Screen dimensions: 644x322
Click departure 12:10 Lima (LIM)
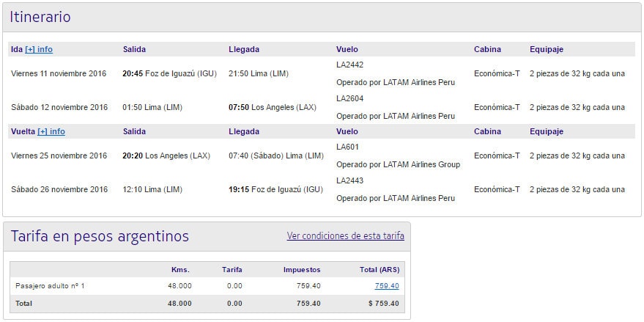pyautogui.click(x=152, y=189)
